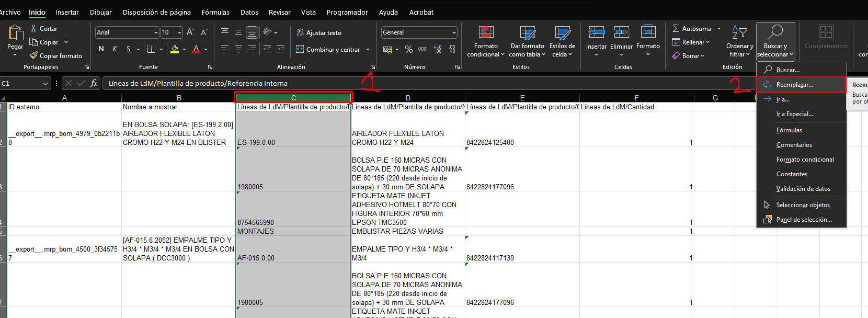The height and width of the screenshot is (318, 868).
Task: Choose Reemplazar... from the menu
Action: 794,85
